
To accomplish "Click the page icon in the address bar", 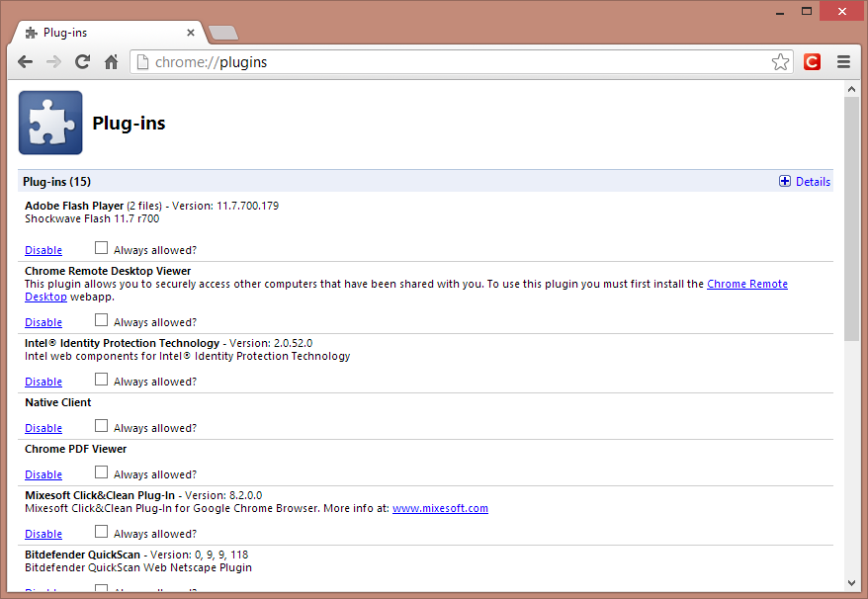I will (142, 62).
